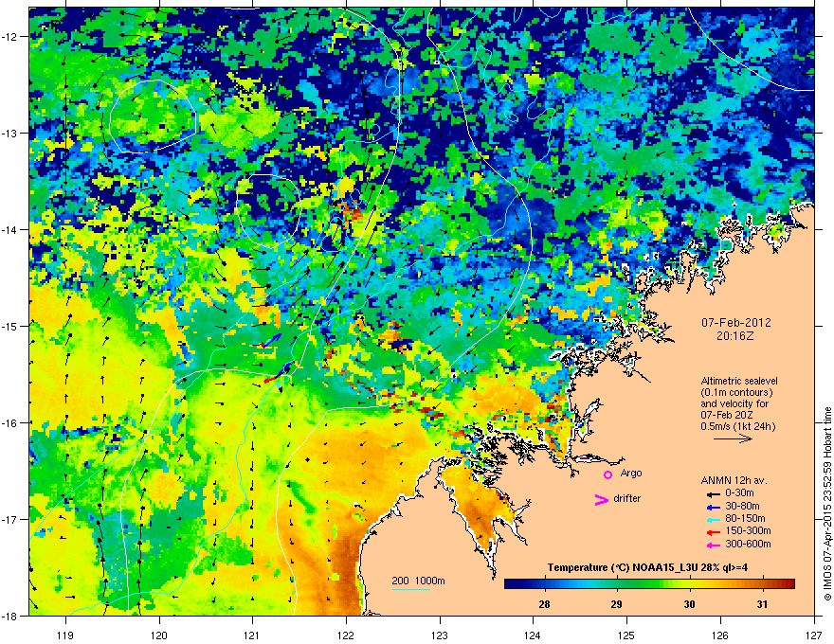
Task: Click latitude axis label -18
Action: click(9, 616)
